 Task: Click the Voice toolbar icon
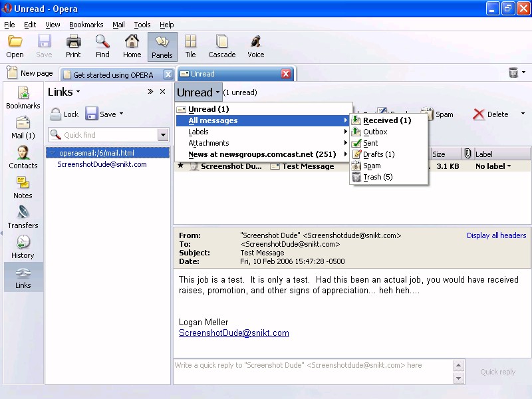click(255, 47)
